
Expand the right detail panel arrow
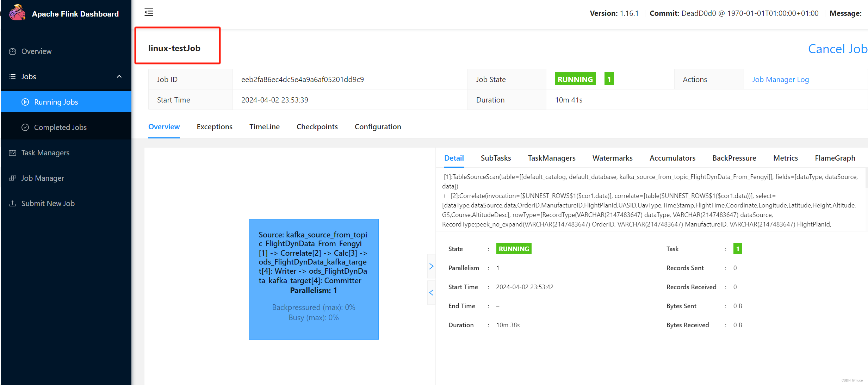[x=431, y=266]
